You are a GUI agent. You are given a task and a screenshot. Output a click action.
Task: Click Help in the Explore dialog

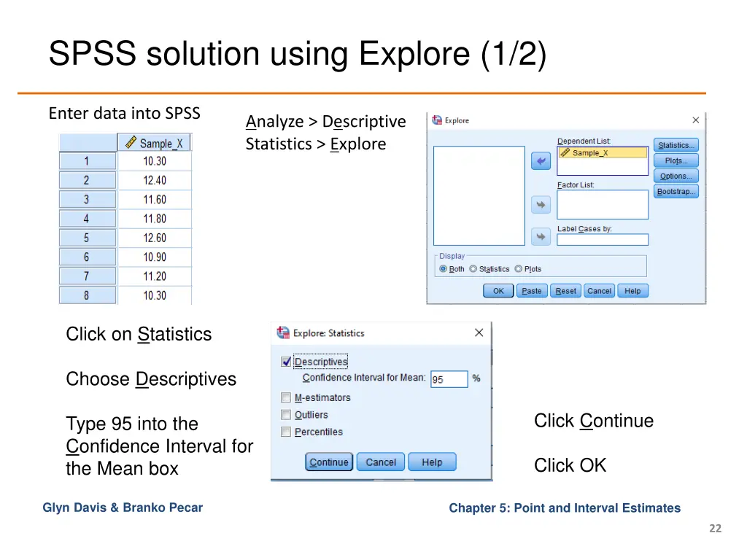(632, 291)
